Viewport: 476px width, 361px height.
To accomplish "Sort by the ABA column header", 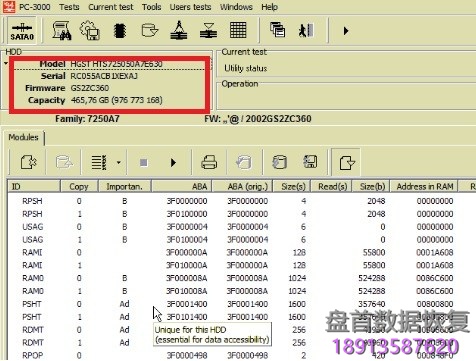I will coord(182,186).
